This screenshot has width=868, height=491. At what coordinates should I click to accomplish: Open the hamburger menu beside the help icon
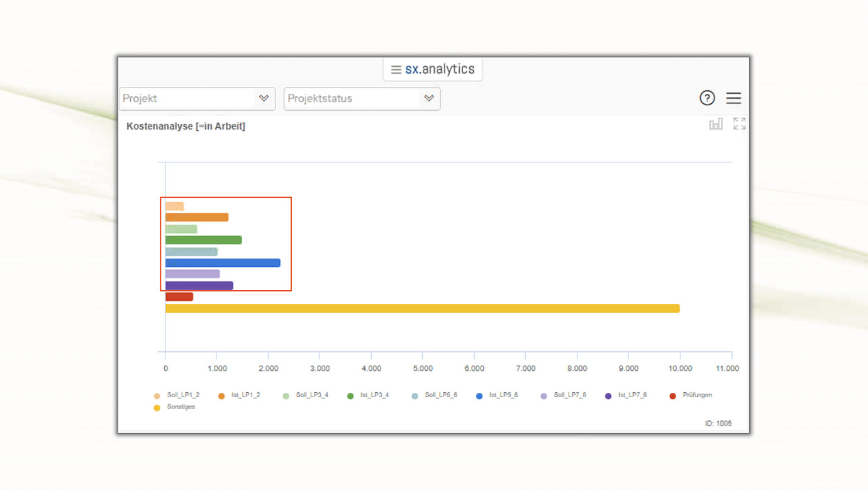[733, 98]
